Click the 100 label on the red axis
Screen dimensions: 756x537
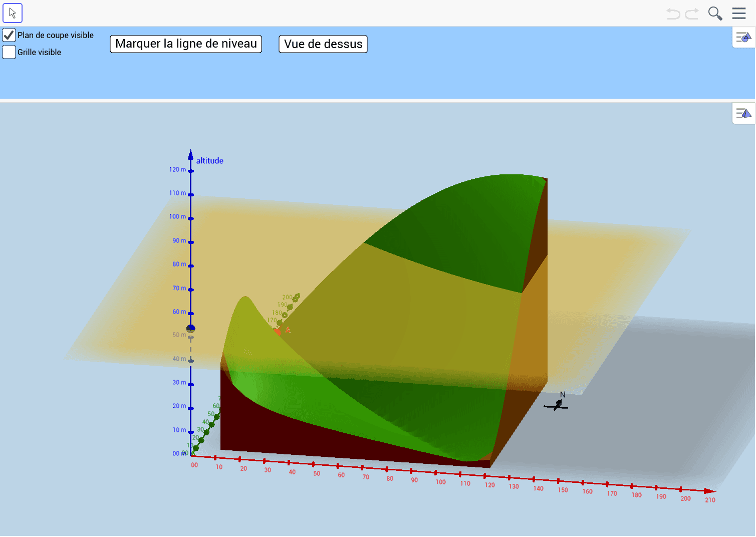click(441, 482)
